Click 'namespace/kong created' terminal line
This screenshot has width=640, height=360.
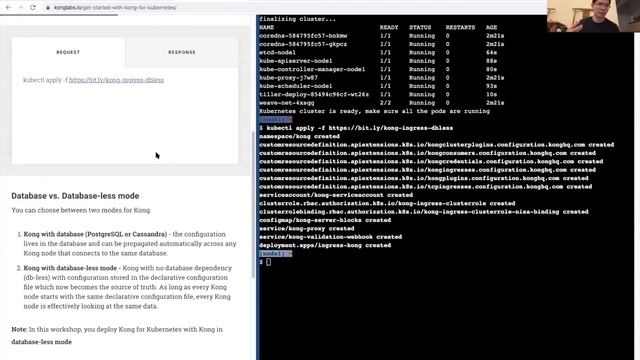pyautogui.click(x=299, y=136)
